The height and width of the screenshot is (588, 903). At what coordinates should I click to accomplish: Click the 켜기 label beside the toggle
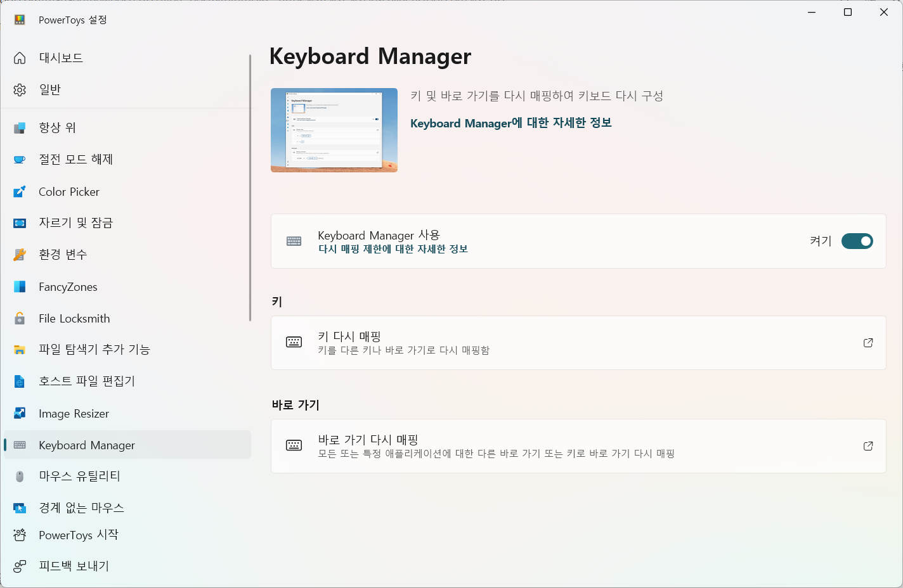[821, 241]
